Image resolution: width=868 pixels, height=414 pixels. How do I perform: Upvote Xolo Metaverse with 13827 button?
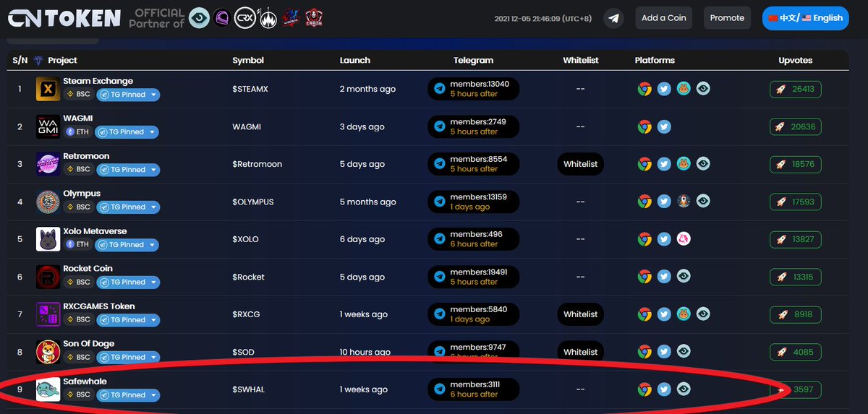tap(796, 240)
